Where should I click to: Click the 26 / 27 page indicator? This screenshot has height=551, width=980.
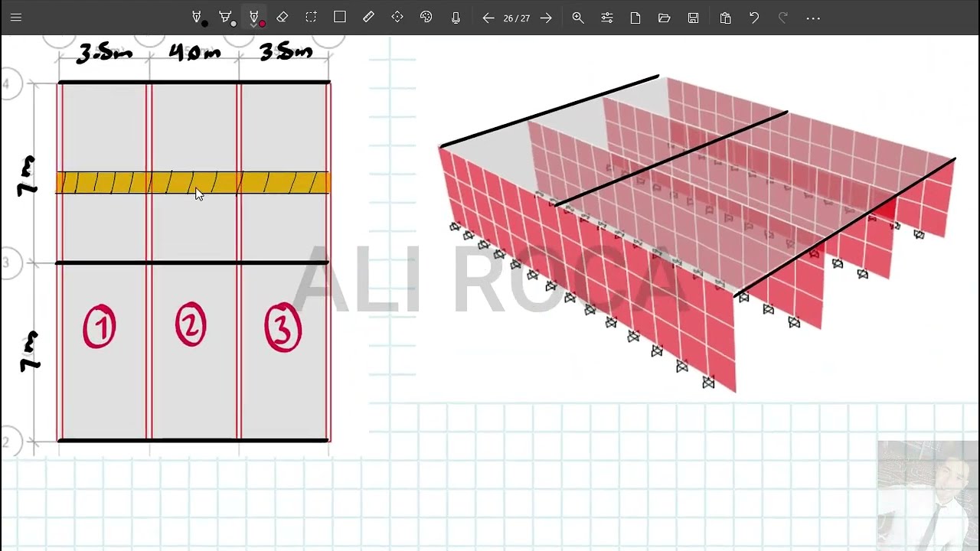point(517,18)
